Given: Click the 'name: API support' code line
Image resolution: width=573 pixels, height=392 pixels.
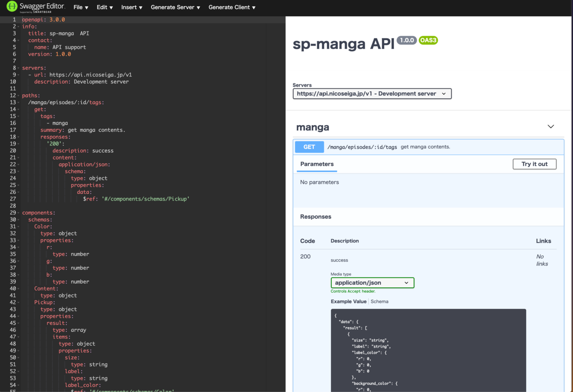Looking at the screenshot, I should click(x=60, y=47).
